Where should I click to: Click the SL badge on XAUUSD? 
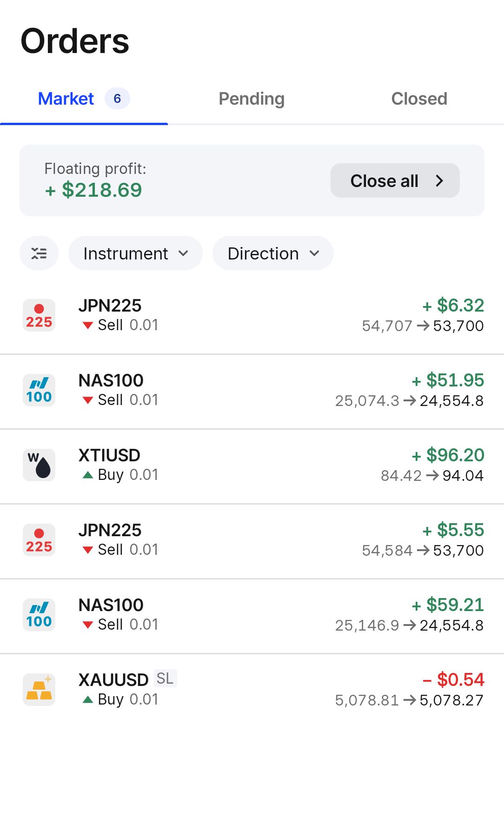point(165,679)
